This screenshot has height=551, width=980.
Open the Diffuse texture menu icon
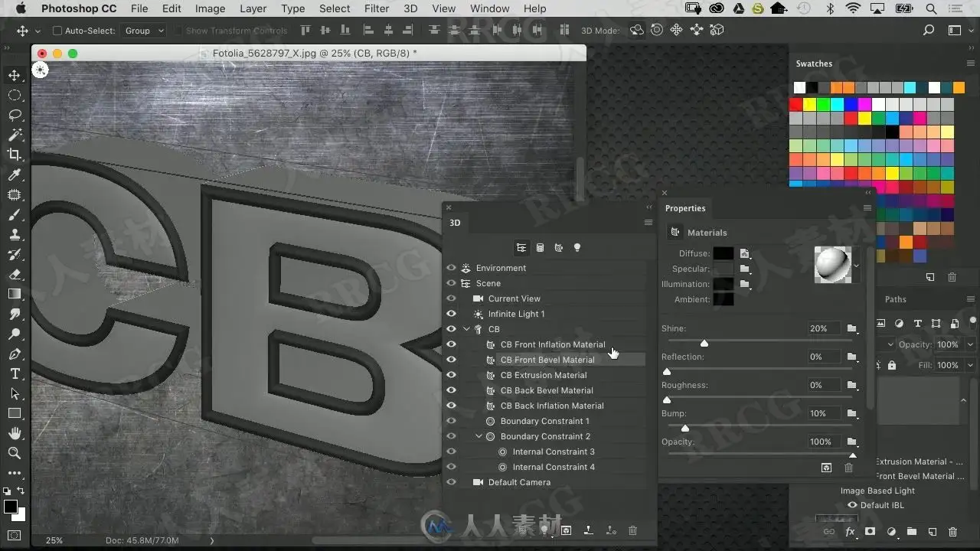(x=744, y=253)
